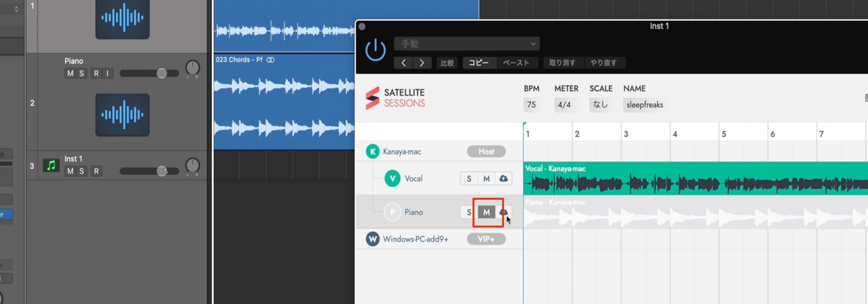Click bar 5 on Satellite timeline ruler
Viewport: 868px width, 304px height.
(724, 134)
